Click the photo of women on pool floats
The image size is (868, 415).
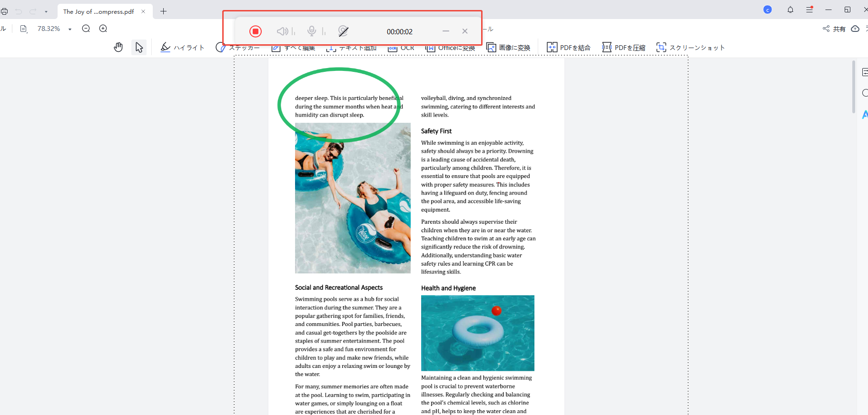[x=353, y=198]
